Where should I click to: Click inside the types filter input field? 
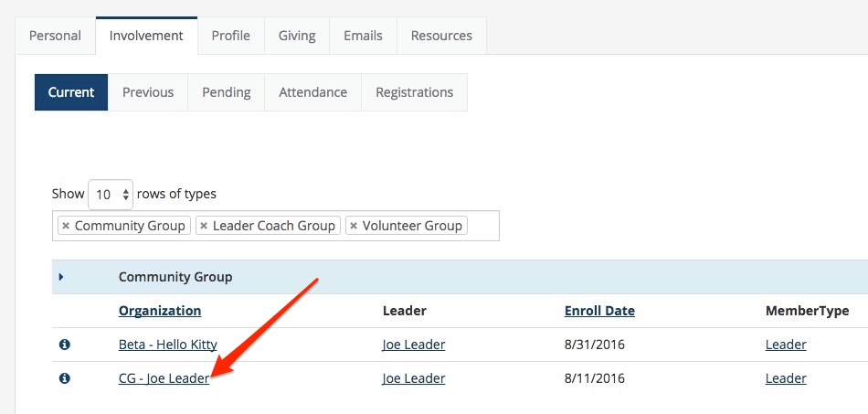(x=482, y=226)
